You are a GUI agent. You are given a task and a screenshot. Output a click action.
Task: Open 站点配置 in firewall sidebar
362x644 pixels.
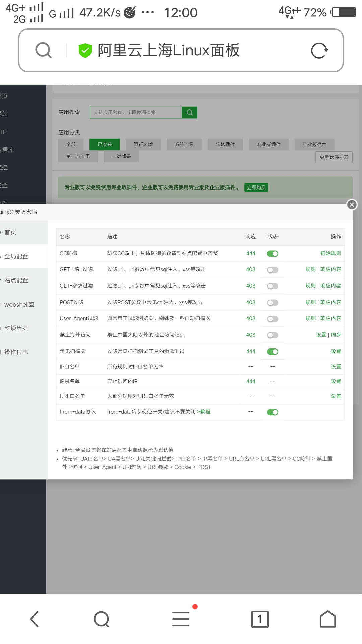pyautogui.click(x=24, y=280)
